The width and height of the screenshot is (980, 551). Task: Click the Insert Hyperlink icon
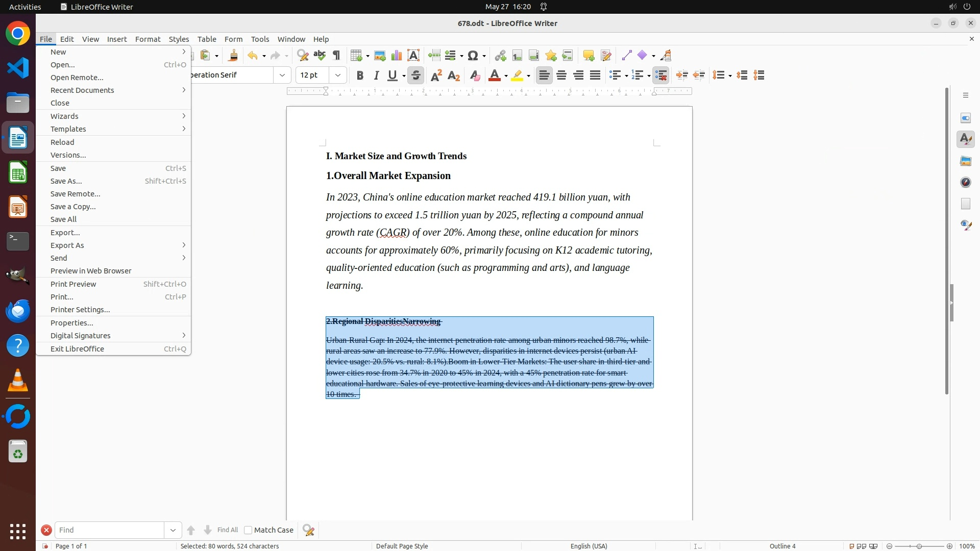pos(500,56)
